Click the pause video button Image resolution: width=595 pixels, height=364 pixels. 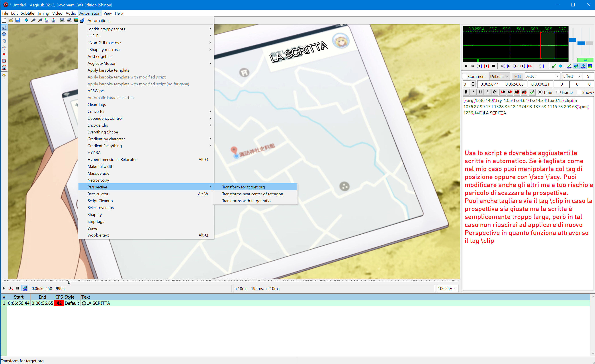click(18, 288)
